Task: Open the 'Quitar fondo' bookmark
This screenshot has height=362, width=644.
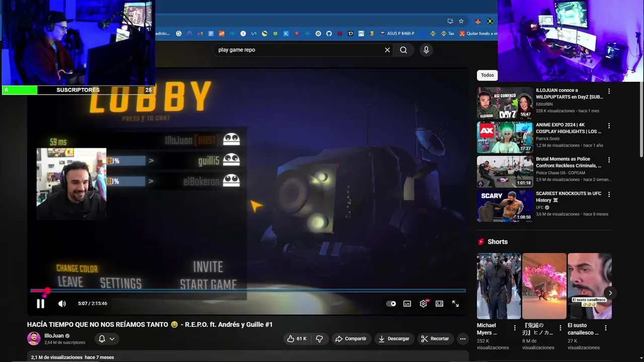Action: [x=478, y=34]
